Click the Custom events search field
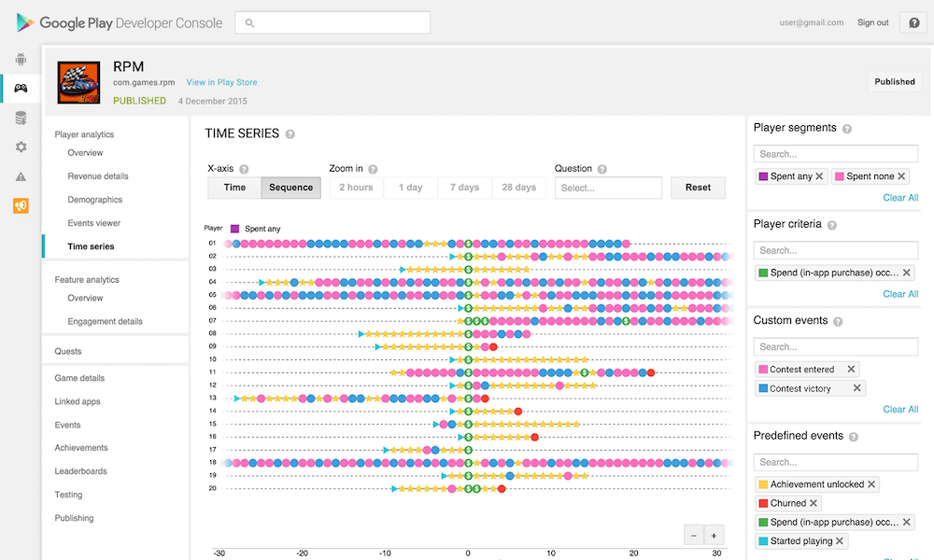934x560 pixels. (x=836, y=346)
